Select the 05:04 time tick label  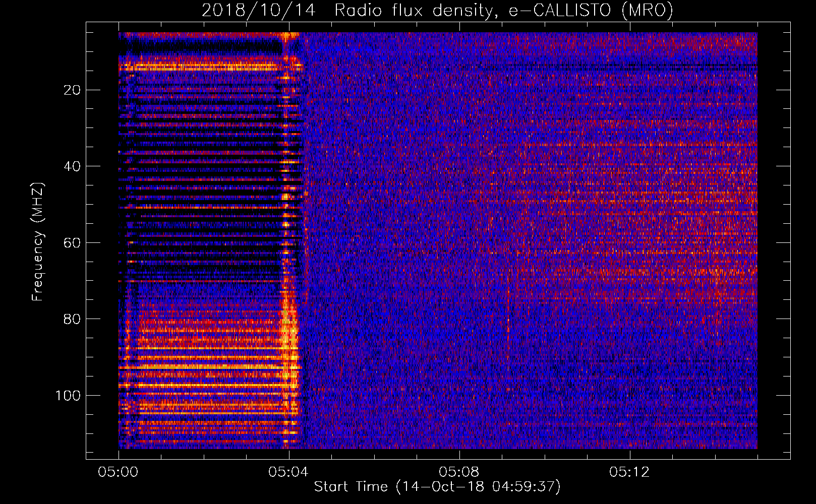pyautogui.click(x=288, y=472)
